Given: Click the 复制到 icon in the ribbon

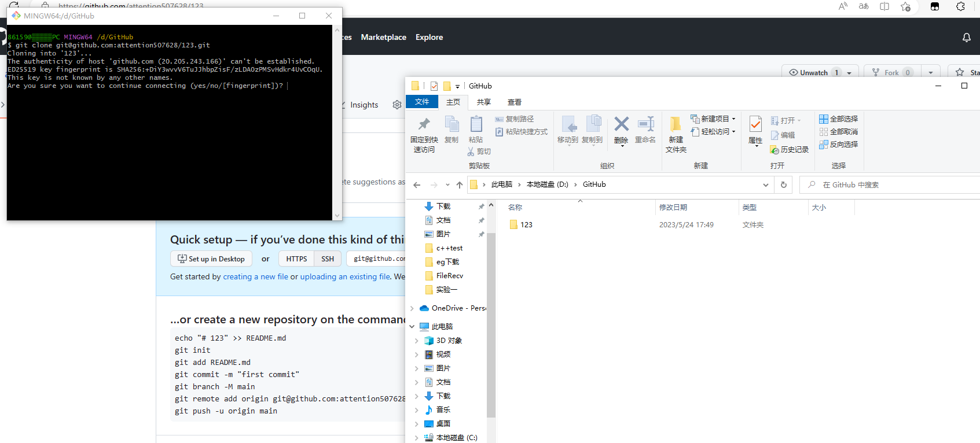Looking at the screenshot, I should point(593,124).
